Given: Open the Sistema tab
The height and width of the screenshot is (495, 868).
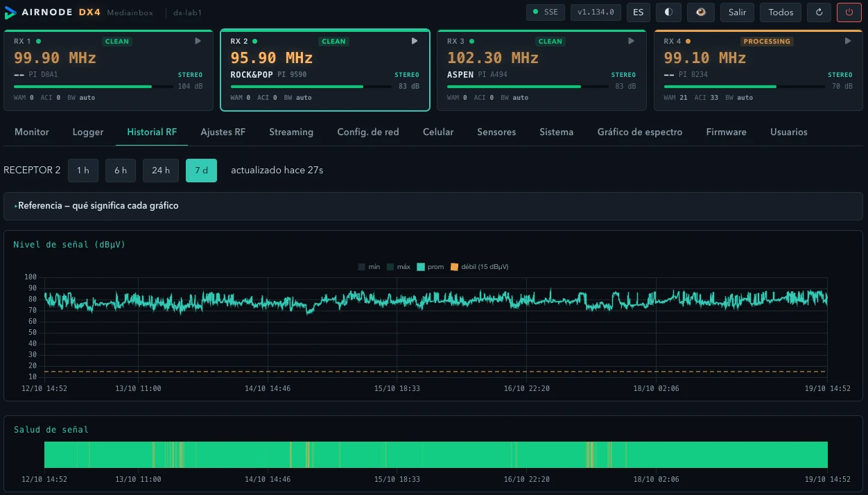Looking at the screenshot, I should click(557, 132).
